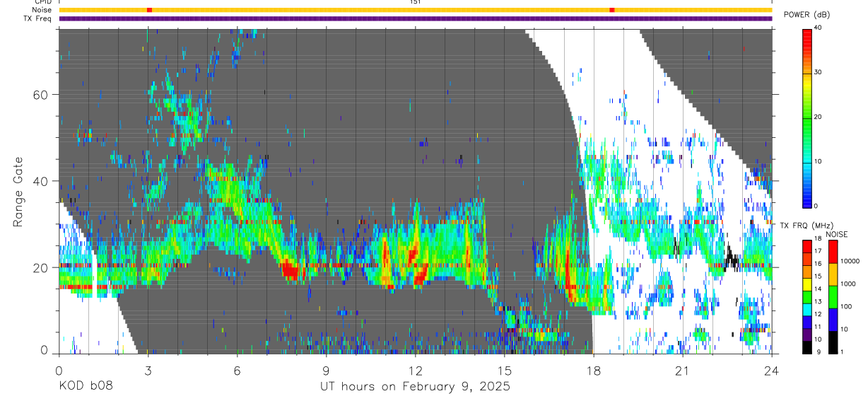The image size is (868, 401).
Task: Click the x-axis tick label 3
Action: point(148,371)
